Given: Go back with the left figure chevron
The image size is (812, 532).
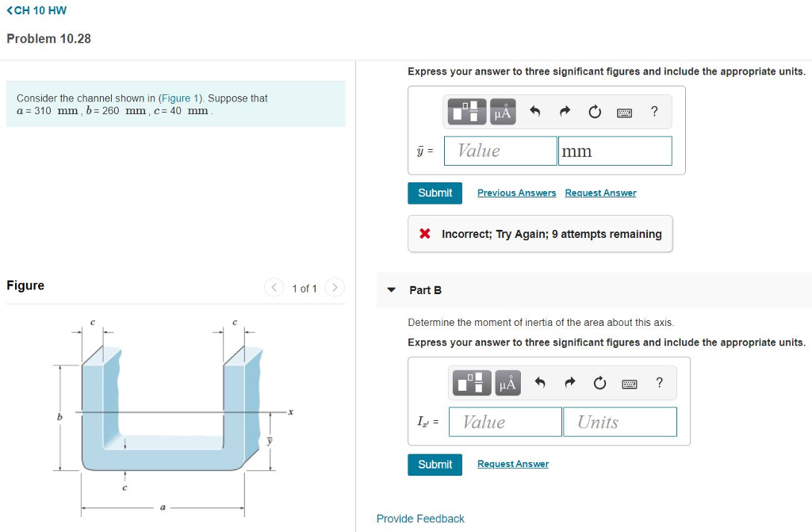Looking at the screenshot, I should click(x=275, y=288).
